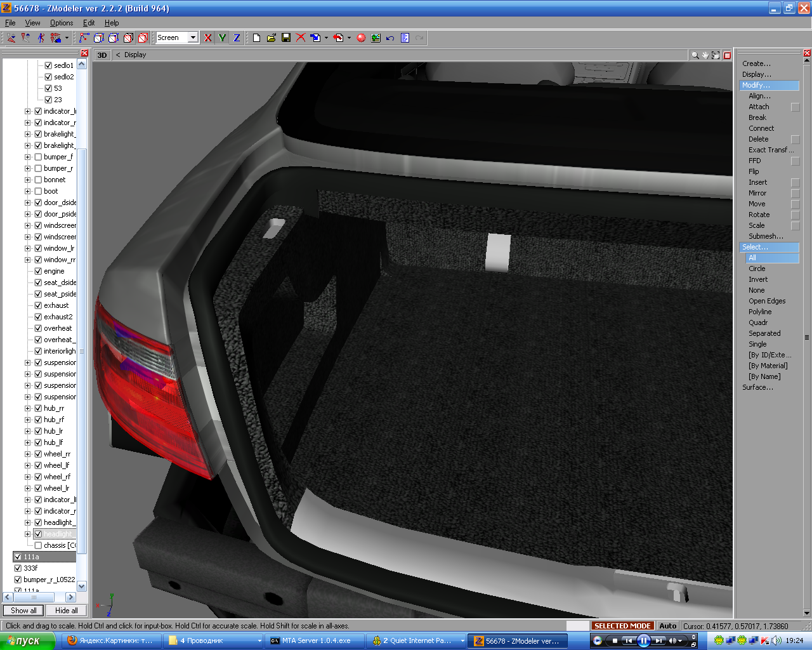Screen dimensions: 812x650
Task: Select the viewport zoom magnifier tool
Action: tap(695, 55)
